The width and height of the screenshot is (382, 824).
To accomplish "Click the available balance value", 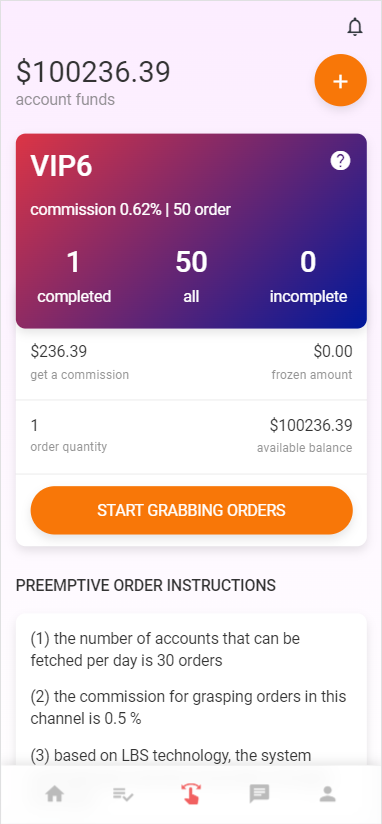I will [x=311, y=426].
